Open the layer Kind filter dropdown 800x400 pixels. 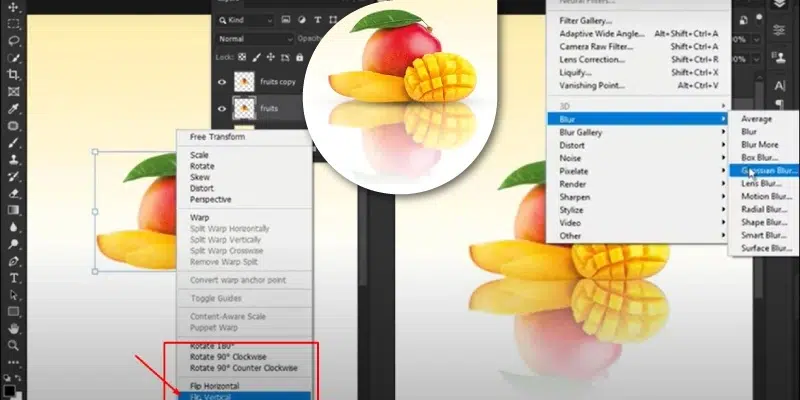246,20
